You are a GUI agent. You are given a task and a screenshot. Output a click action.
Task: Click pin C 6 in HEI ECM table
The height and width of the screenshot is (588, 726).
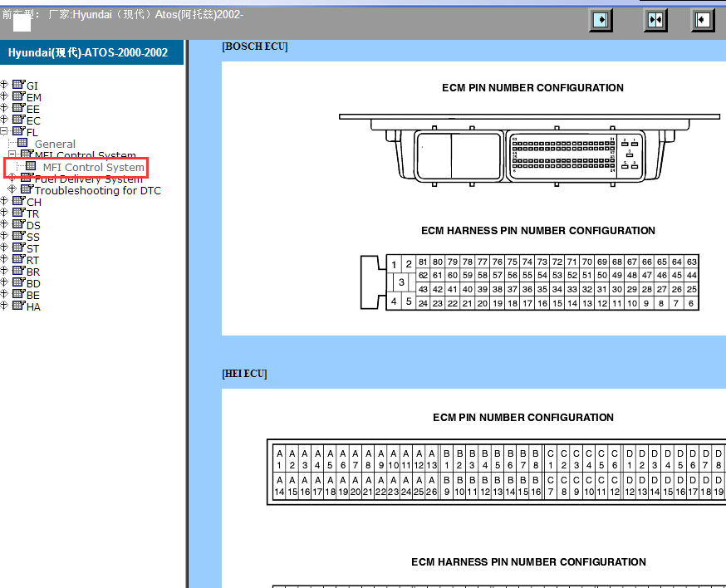(x=614, y=458)
